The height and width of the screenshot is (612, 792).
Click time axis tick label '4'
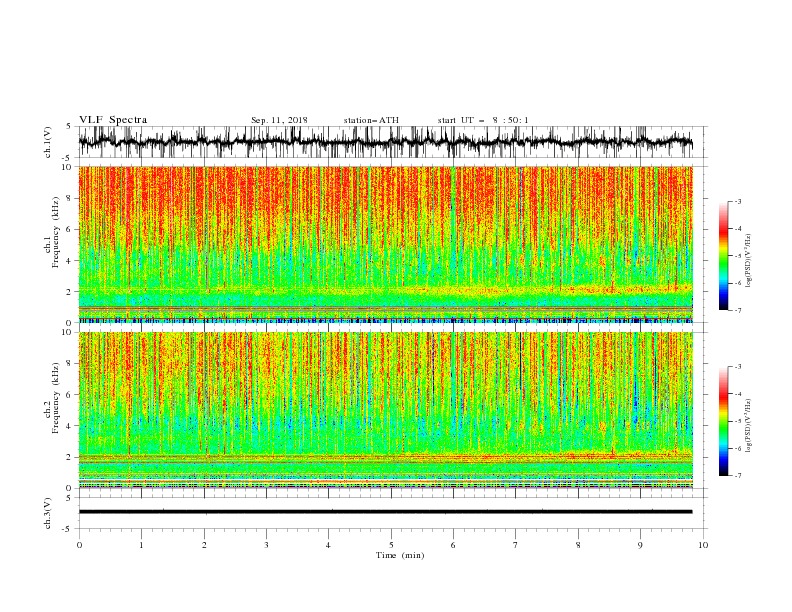329,545
